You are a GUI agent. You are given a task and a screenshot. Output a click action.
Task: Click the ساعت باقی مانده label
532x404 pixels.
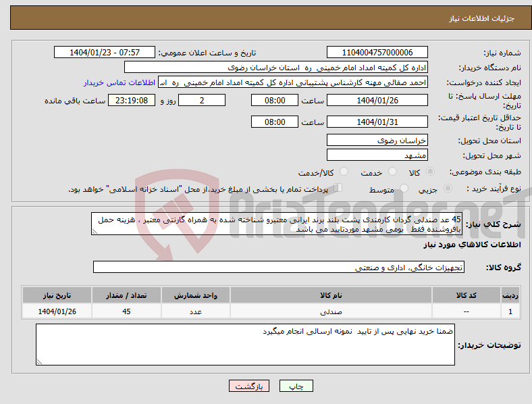click(x=75, y=101)
